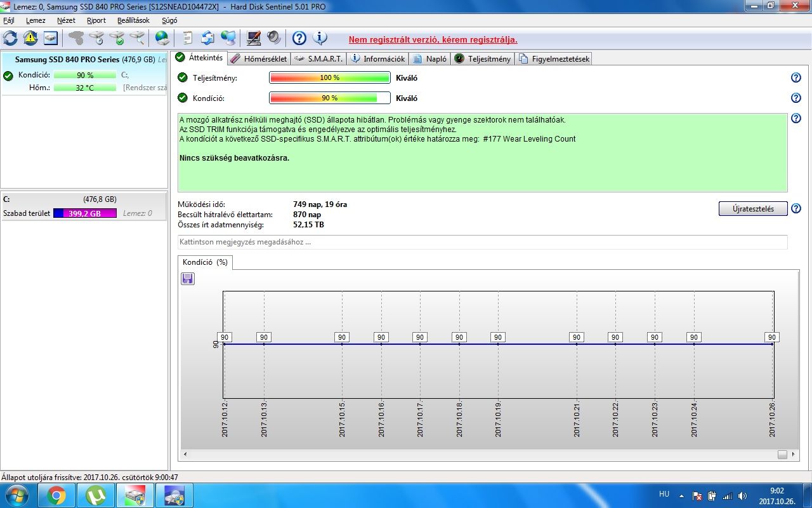Click the taskbar icon right of Hard Disk Sentinel
Image resolution: width=812 pixels, height=508 pixels.
(174, 495)
